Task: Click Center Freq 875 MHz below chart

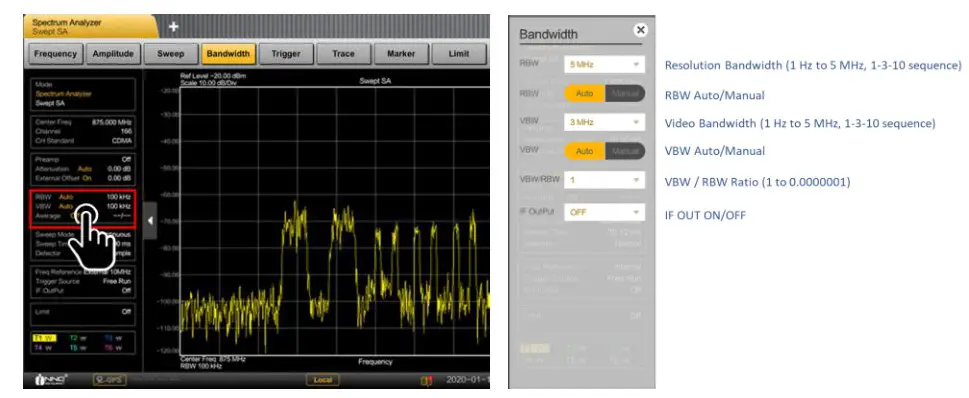Action: [x=213, y=358]
